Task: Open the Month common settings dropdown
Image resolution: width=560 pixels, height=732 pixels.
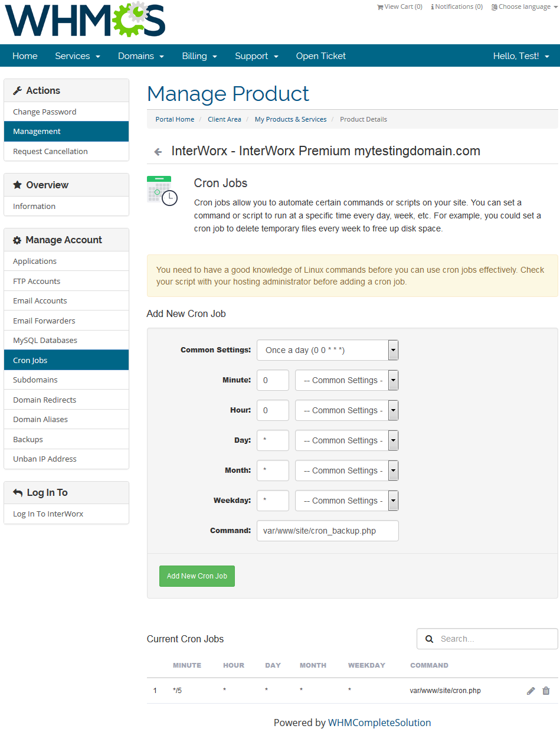Action: 346,470
